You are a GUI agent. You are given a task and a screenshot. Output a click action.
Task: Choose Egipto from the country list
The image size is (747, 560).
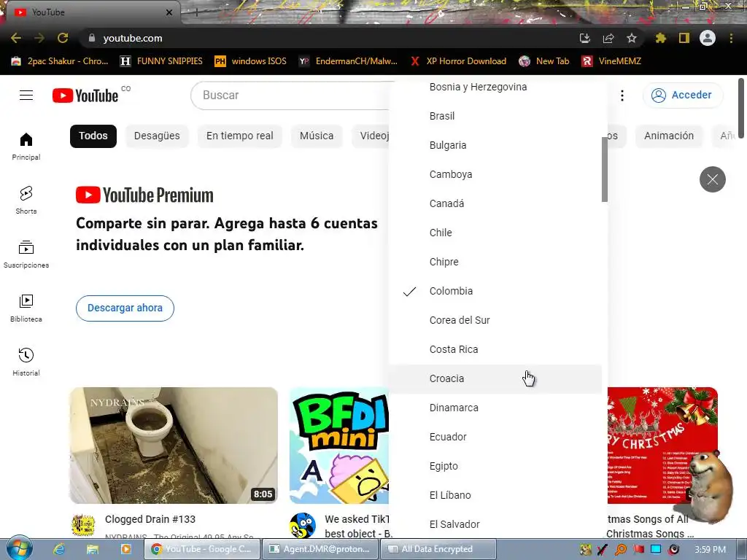tap(495, 466)
